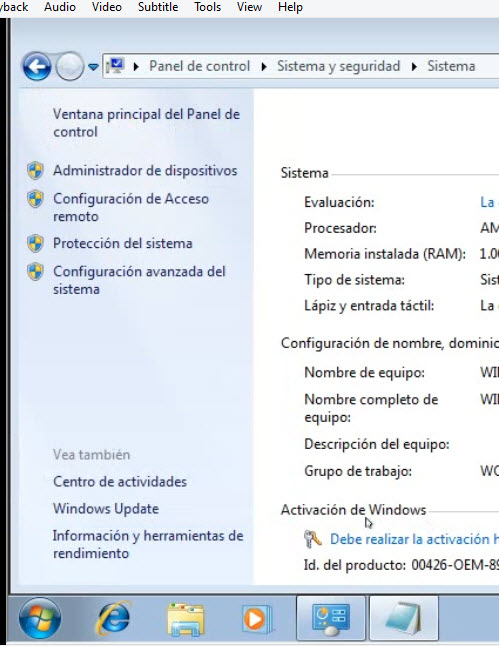Image resolution: width=499 pixels, height=646 pixels.
Task: Select the Sistema breadcrumb item
Action: click(x=451, y=66)
